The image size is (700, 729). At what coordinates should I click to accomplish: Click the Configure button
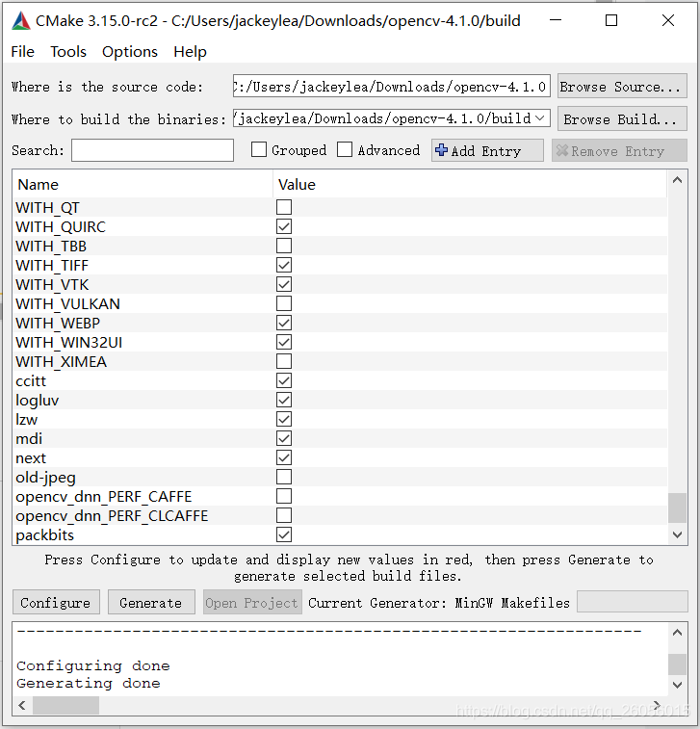coord(56,603)
